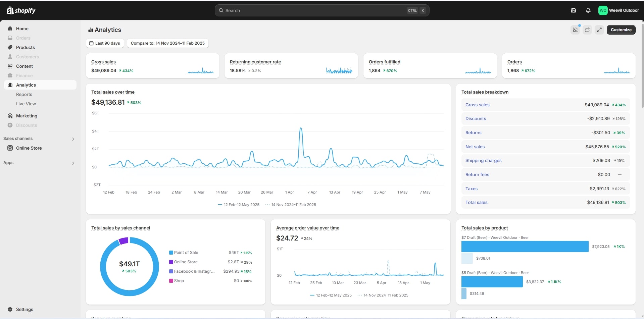Click the auto-refresh arrows icon
The height and width of the screenshot is (319, 644).
[x=587, y=30]
